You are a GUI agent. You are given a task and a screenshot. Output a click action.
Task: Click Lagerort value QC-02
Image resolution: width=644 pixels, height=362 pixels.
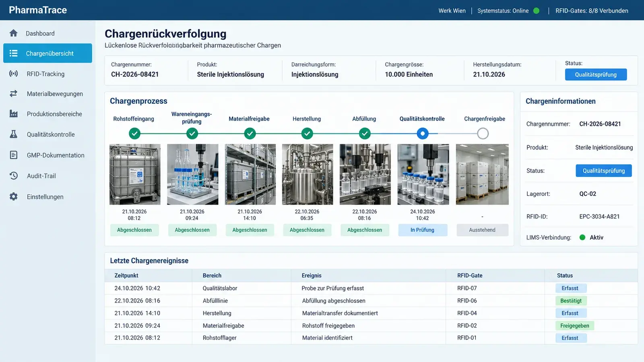pos(588,194)
